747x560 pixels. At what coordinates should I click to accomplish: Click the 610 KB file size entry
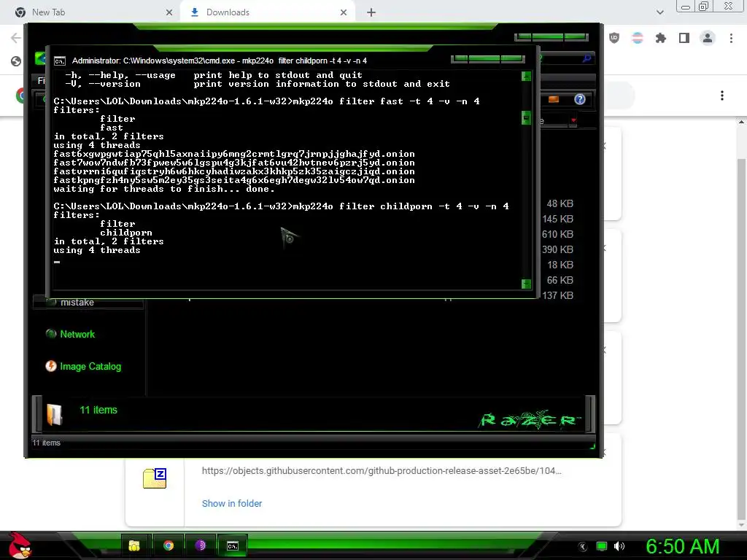click(x=557, y=234)
